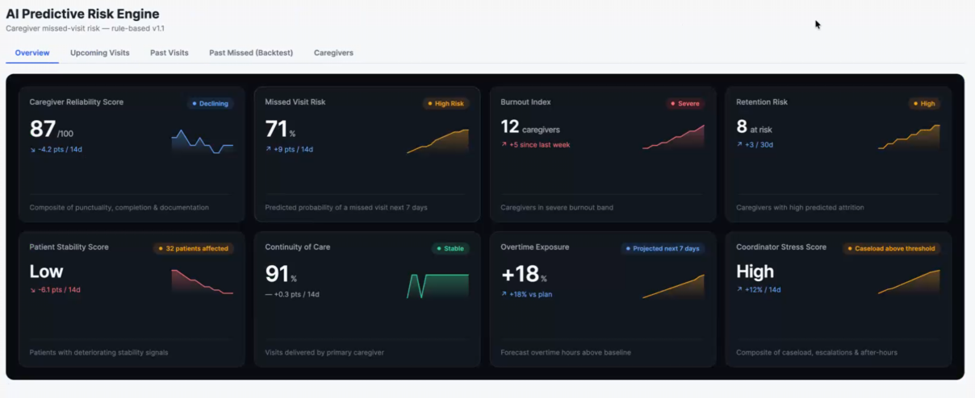Click the Caregiver Reliability Score sparkline chart
This screenshot has height=398, width=975.
[202, 141]
